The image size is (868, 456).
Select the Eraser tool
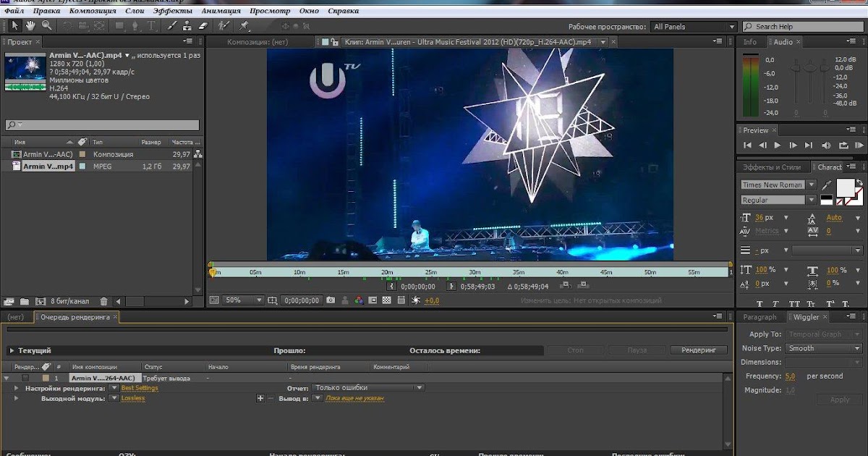click(x=203, y=25)
